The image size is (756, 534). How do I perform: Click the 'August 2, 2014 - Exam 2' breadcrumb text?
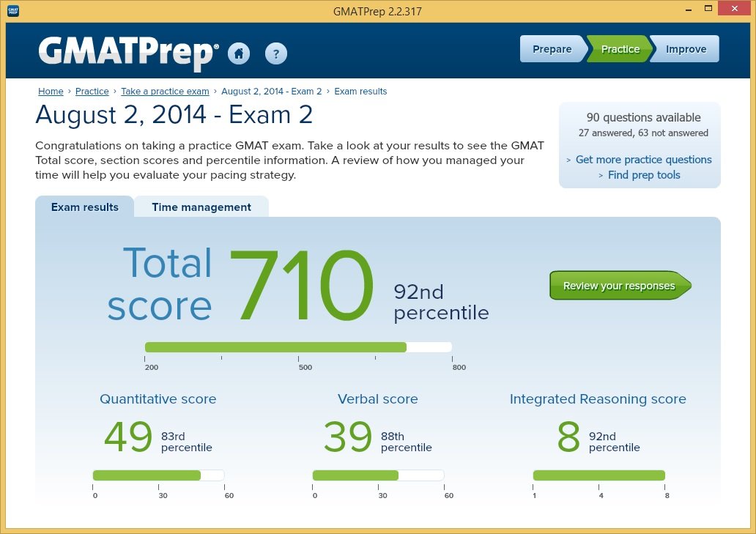click(x=272, y=92)
